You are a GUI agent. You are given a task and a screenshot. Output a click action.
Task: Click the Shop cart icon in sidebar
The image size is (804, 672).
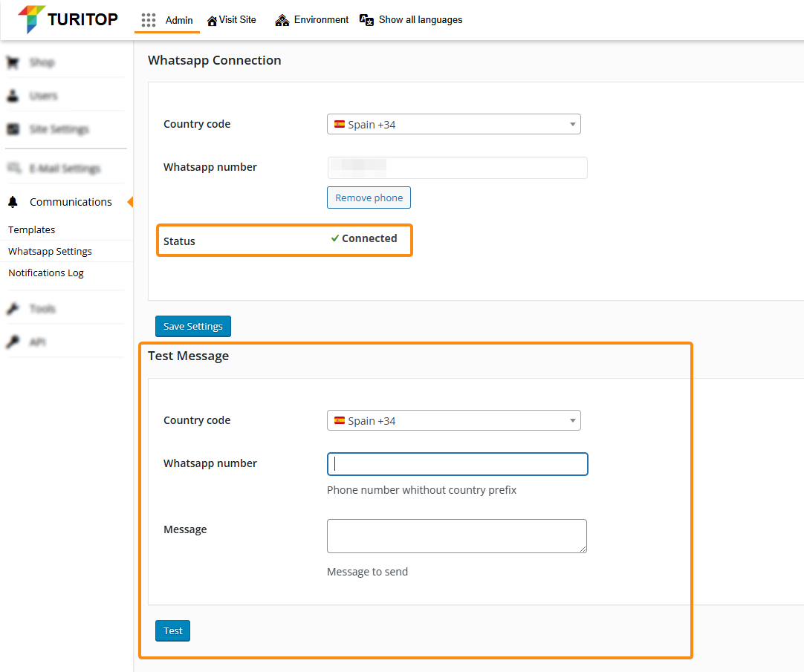pos(13,62)
